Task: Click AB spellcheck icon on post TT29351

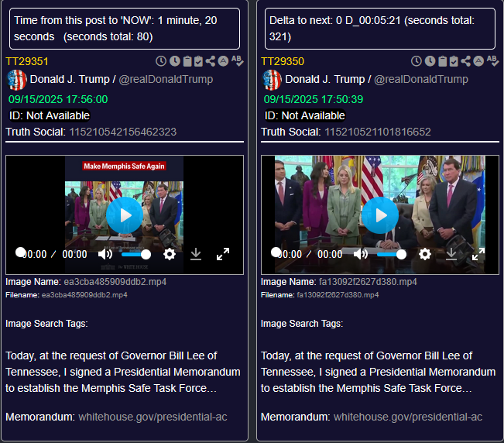Action: click(237, 61)
